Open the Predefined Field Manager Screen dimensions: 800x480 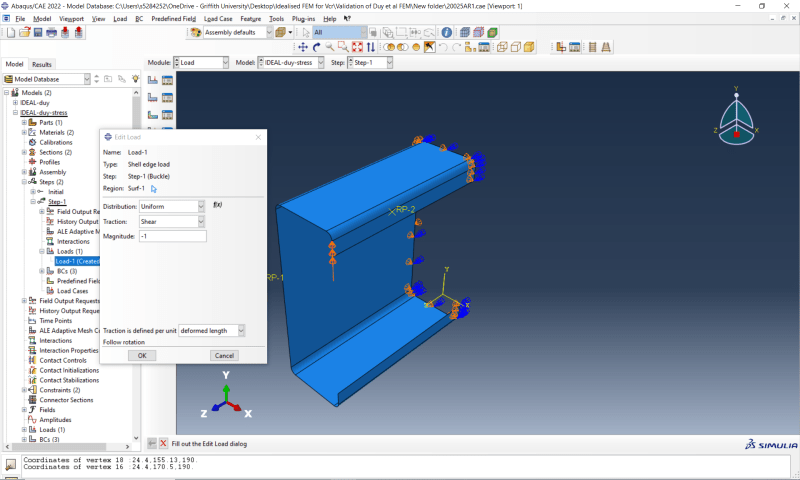click(x=167, y=115)
